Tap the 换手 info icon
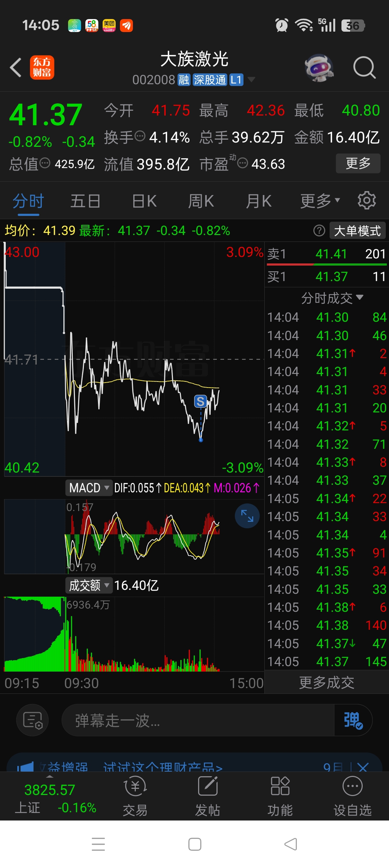 140,136
